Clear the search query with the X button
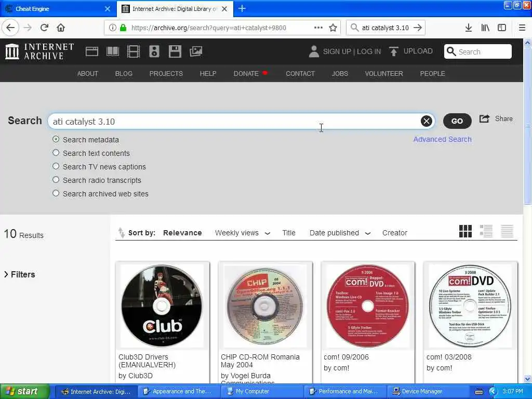Image resolution: width=532 pixels, height=399 pixels. pos(427,121)
